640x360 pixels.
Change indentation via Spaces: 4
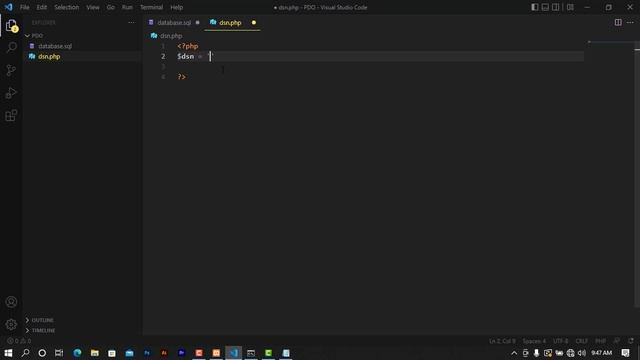pos(534,341)
